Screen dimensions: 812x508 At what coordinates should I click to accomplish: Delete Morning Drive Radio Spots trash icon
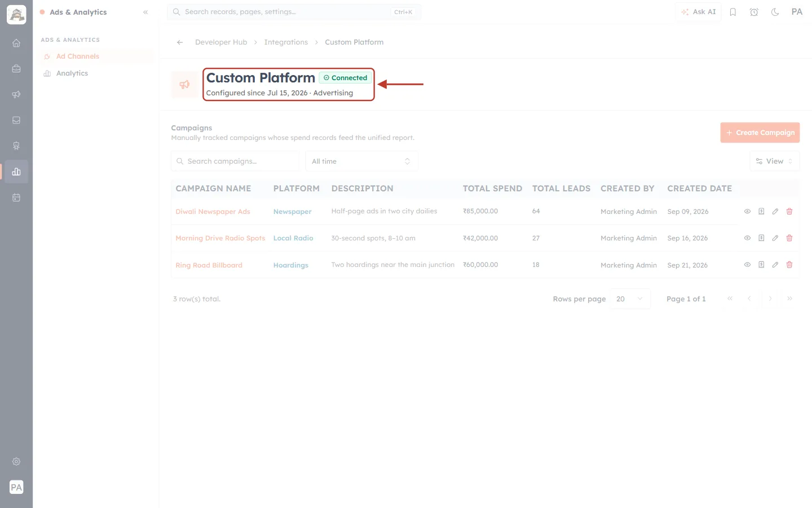789,238
